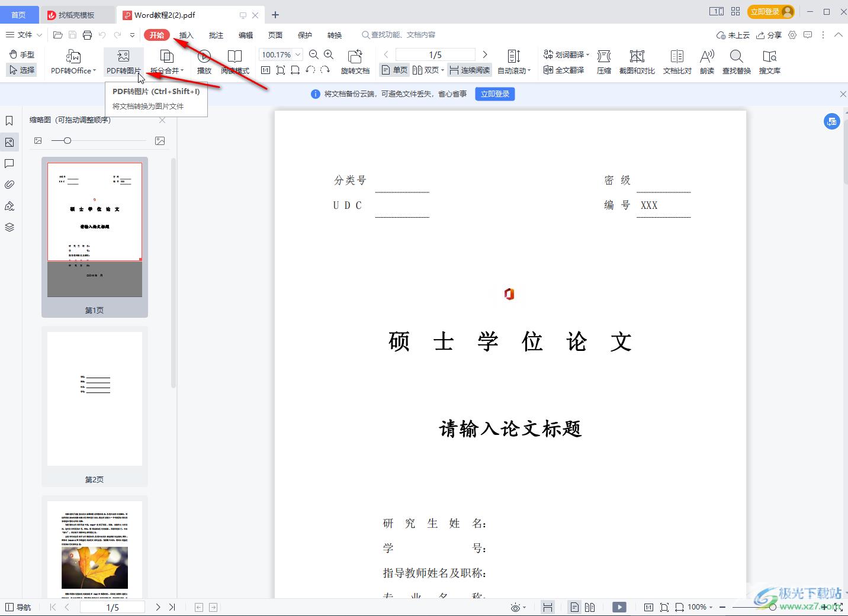Image resolution: width=848 pixels, height=616 pixels.
Task: Click the toolbar page number field 1/5
Action: [x=435, y=54]
